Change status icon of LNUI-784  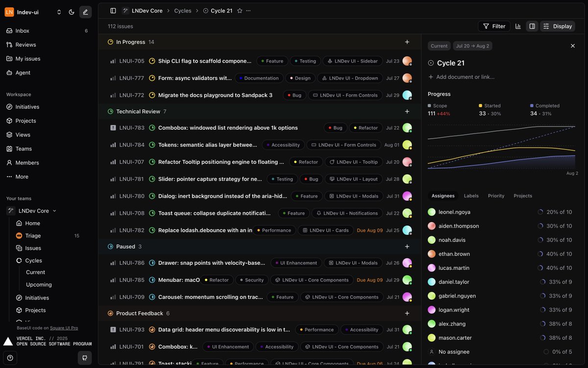tap(152, 145)
